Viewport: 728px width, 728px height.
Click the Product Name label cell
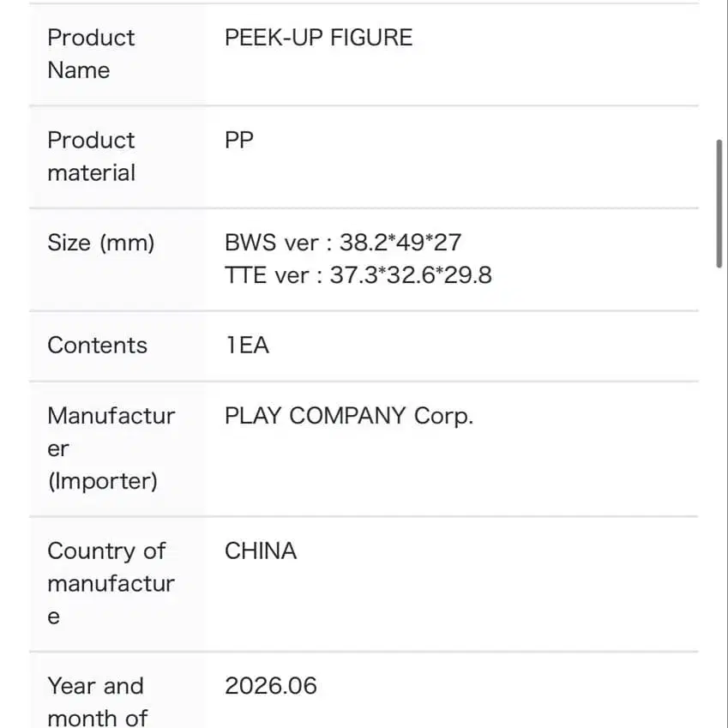point(117,54)
